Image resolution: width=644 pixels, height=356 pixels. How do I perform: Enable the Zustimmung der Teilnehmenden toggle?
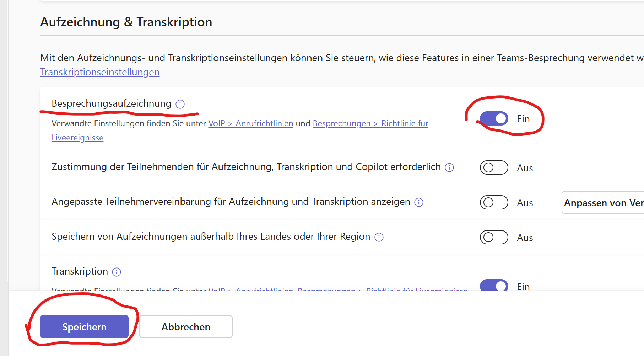point(494,168)
